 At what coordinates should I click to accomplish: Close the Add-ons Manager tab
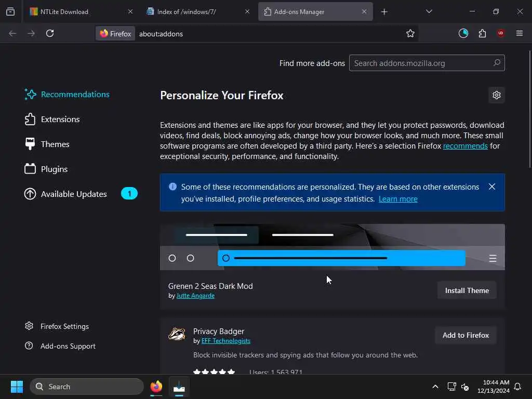(364, 11)
